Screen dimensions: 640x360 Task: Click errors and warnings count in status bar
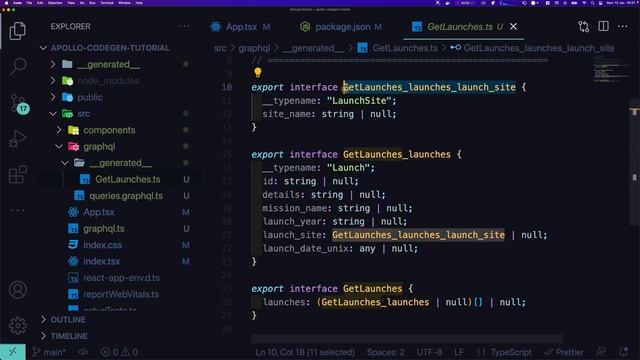point(119,352)
